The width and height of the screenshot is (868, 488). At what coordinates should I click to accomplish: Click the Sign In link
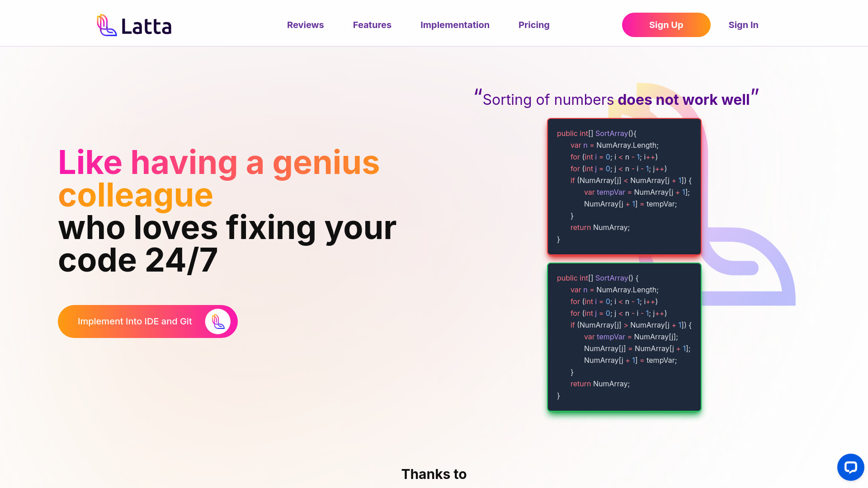pos(743,25)
